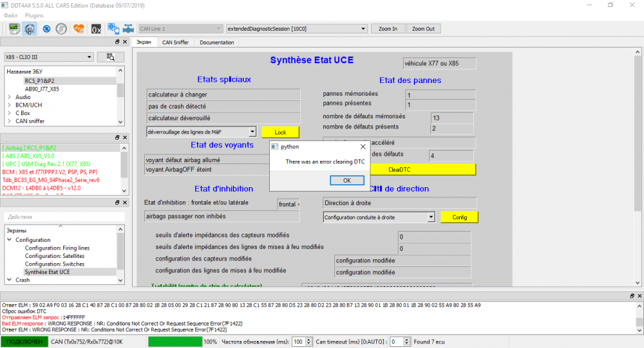Open the Файл menu
Screen dimensions: 644x348
[11, 15]
